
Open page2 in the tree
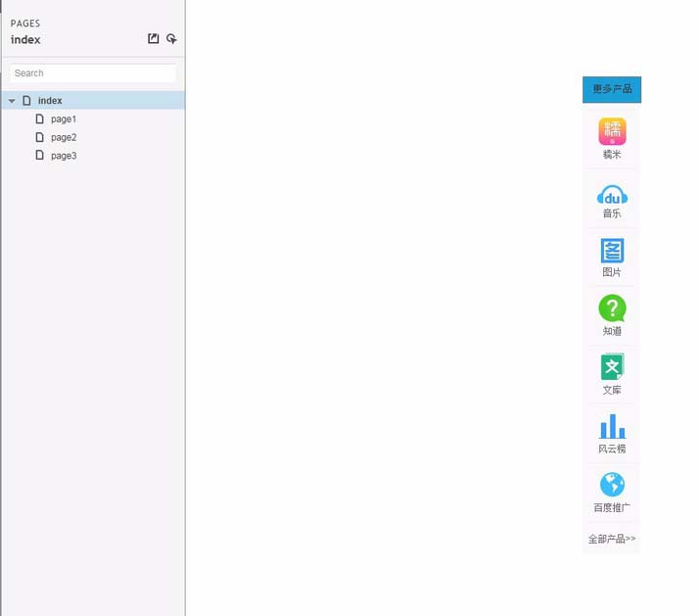(x=64, y=137)
